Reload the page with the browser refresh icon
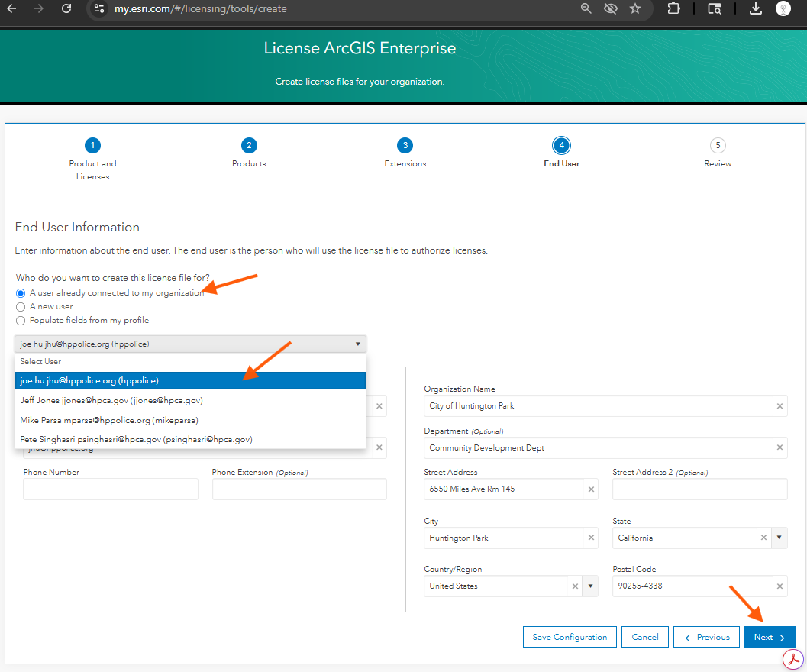The width and height of the screenshot is (807, 672). click(x=66, y=9)
